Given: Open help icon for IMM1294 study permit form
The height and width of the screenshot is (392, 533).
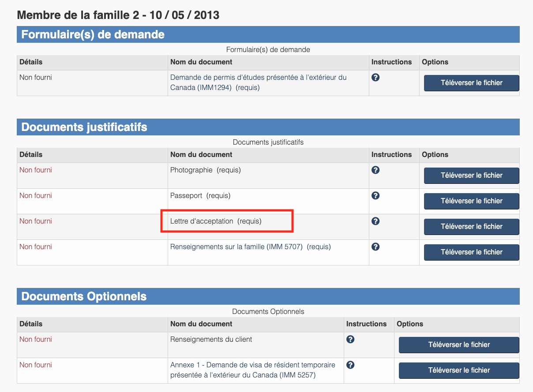Looking at the screenshot, I should [375, 78].
